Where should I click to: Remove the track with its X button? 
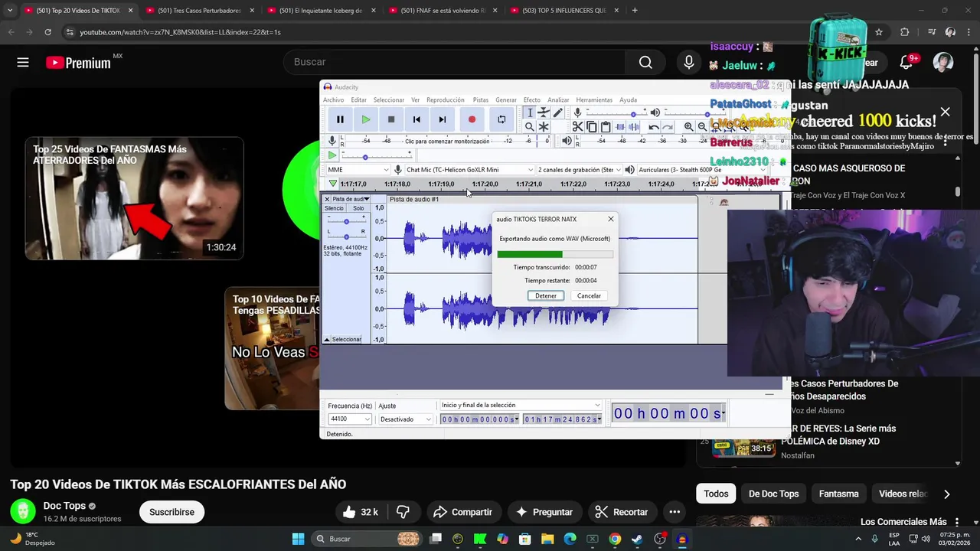click(x=327, y=199)
